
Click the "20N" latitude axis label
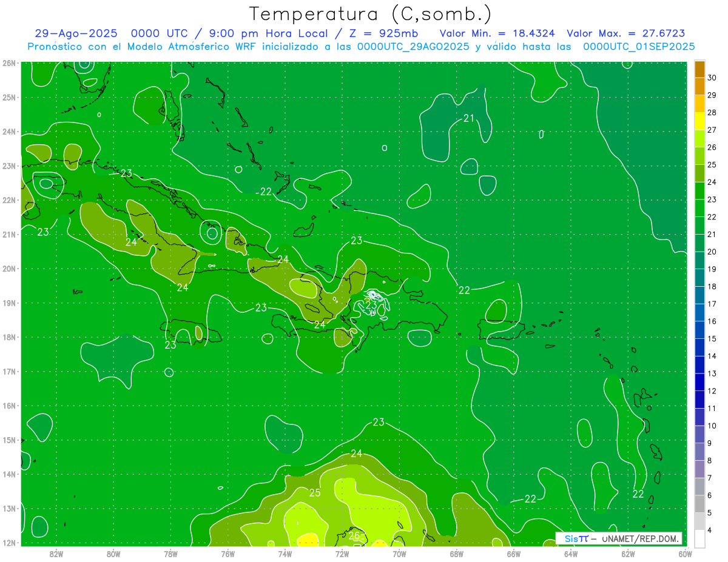(x=8, y=269)
